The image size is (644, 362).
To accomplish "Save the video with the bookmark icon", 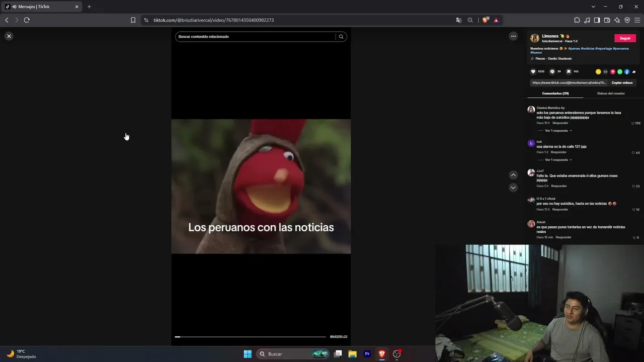I will [569, 71].
